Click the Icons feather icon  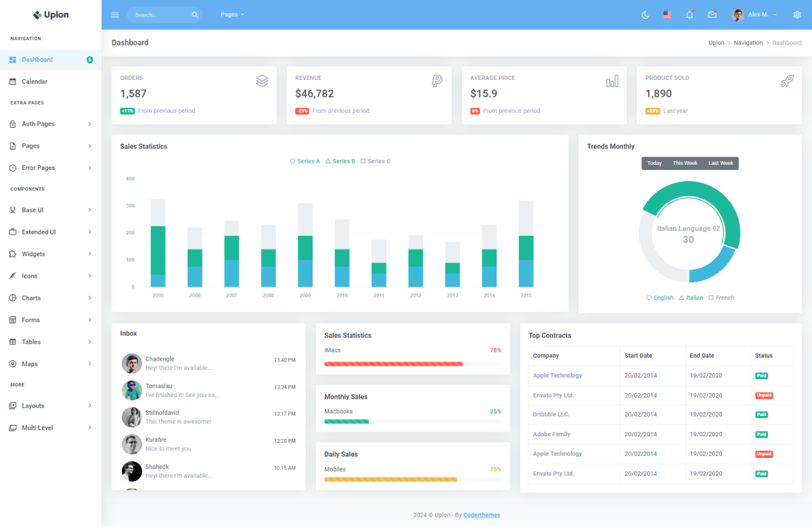(13, 276)
